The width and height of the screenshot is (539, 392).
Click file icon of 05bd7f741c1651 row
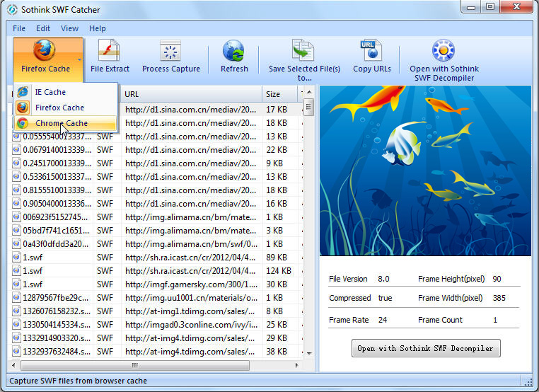click(x=16, y=231)
